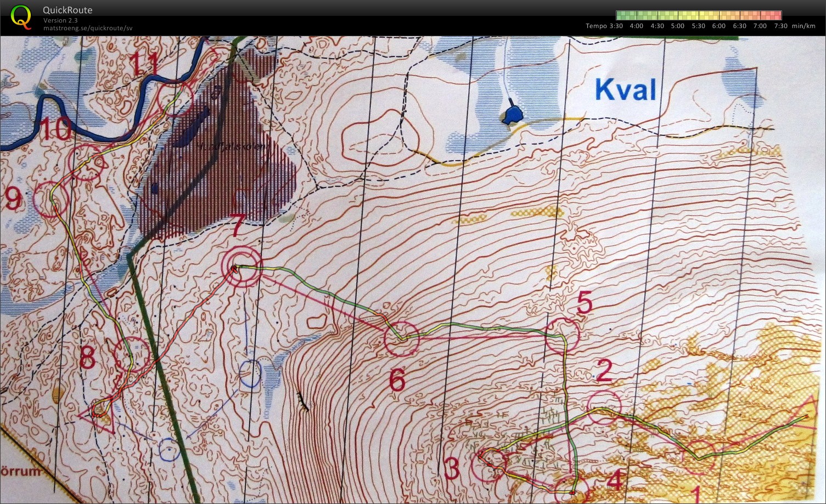Click the 7:00 tempo legend label
The width and height of the screenshot is (826, 504).
(760, 26)
